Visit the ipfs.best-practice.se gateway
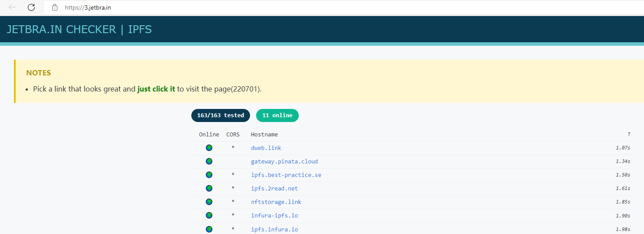Viewport: 644px width, 234px height. (286, 175)
